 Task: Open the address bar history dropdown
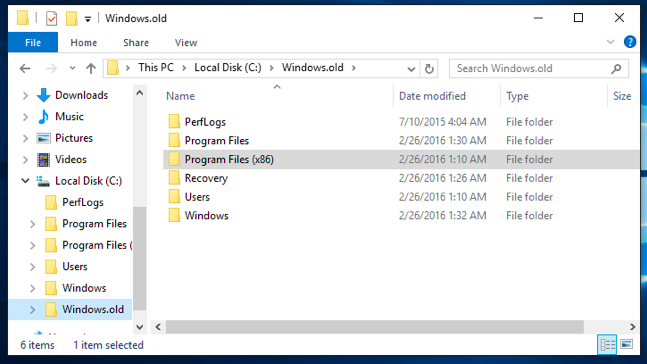point(411,69)
